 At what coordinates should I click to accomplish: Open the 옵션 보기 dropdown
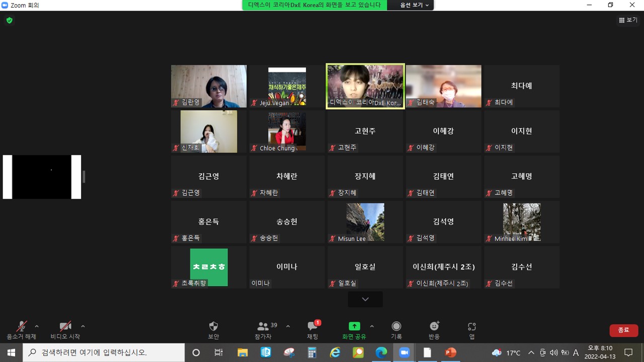click(415, 5)
